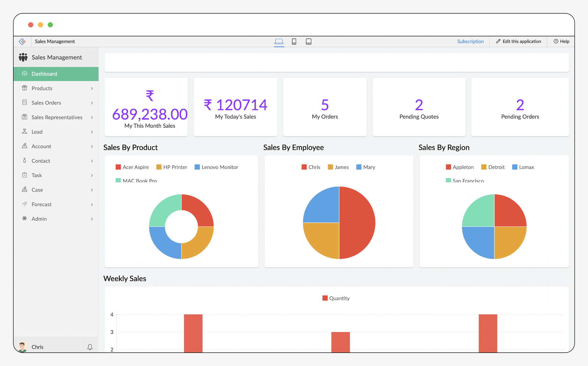Click the notification bell icon
This screenshot has width=588, height=366.
(x=90, y=347)
